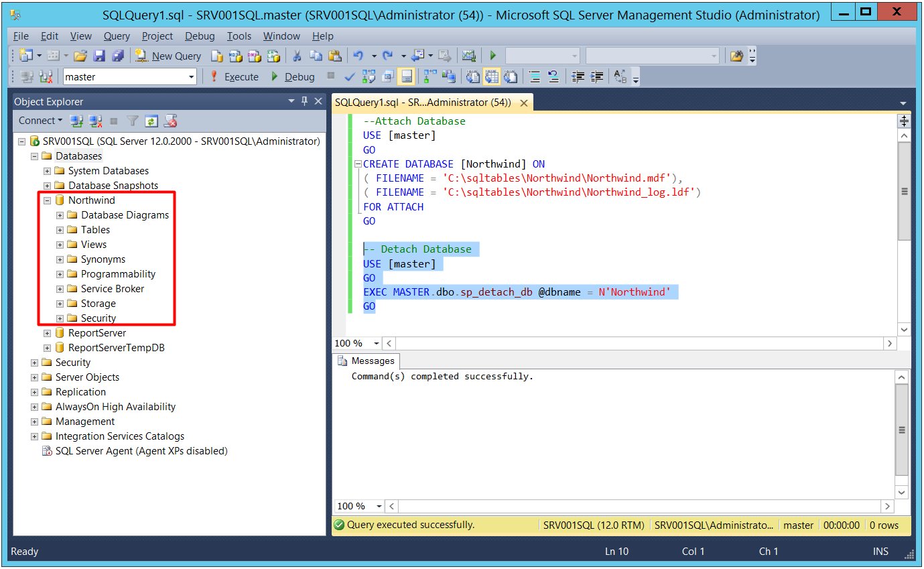
Task: Click the New Project toolbar icon
Action: point(25,56)
